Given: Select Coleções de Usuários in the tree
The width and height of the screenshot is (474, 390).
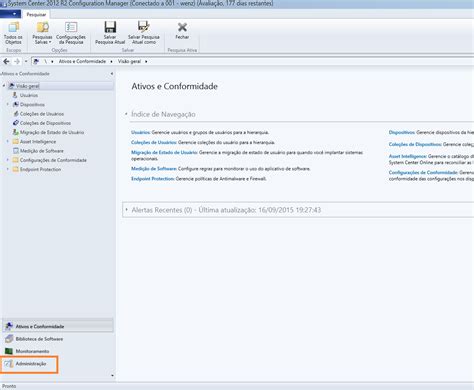Looking at the screenshot, I should click(x=42, y=114).
